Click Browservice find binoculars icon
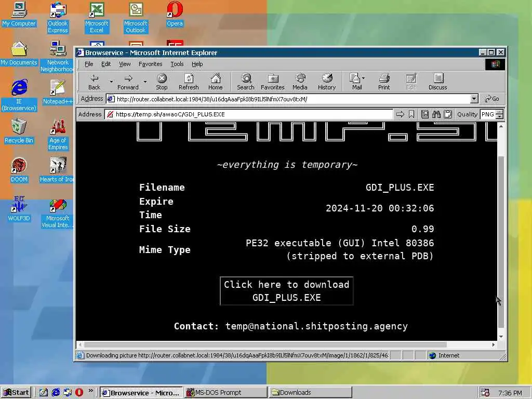This screenshot has width=532, height=399. (x=436, y=114)
